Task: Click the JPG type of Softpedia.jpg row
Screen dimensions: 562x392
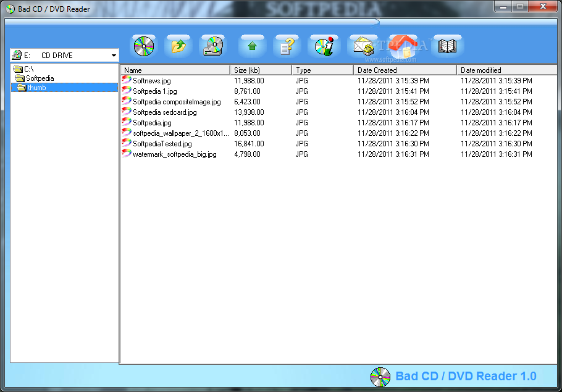Action: click(x=301, y=123)
